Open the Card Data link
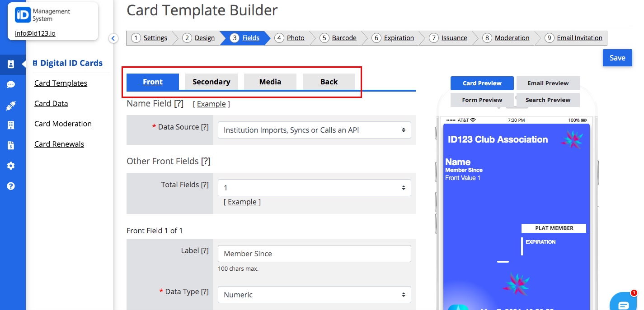 (51, 103)
